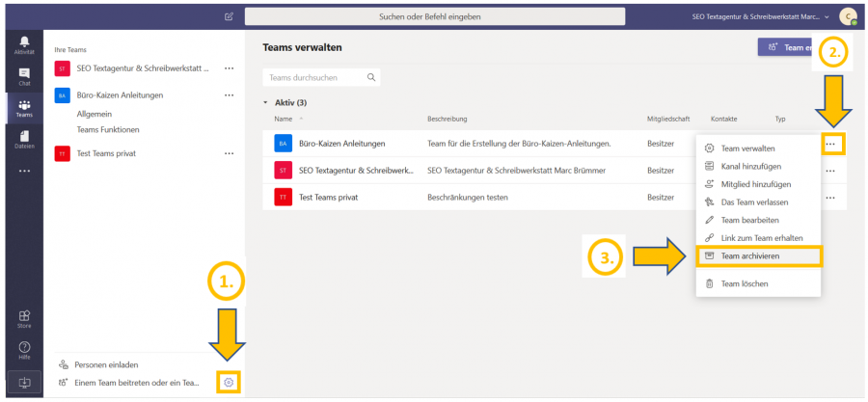Click the Beschreibung column header
The image size is (868, 402).
click(448, 119)
